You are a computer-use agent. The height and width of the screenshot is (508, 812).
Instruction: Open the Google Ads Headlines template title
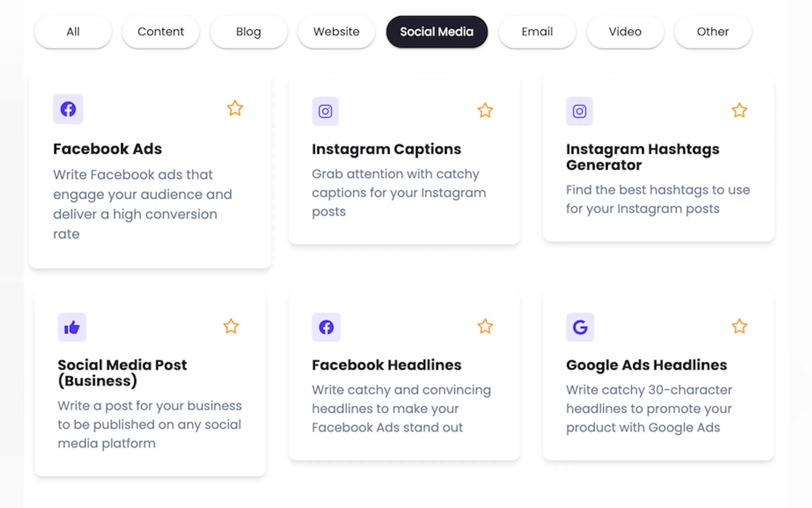[x=646, y=365]
